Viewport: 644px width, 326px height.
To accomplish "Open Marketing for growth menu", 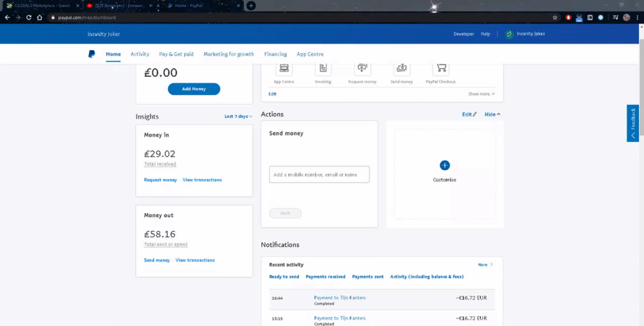I will pyautogui.click(x=229, y=54).
